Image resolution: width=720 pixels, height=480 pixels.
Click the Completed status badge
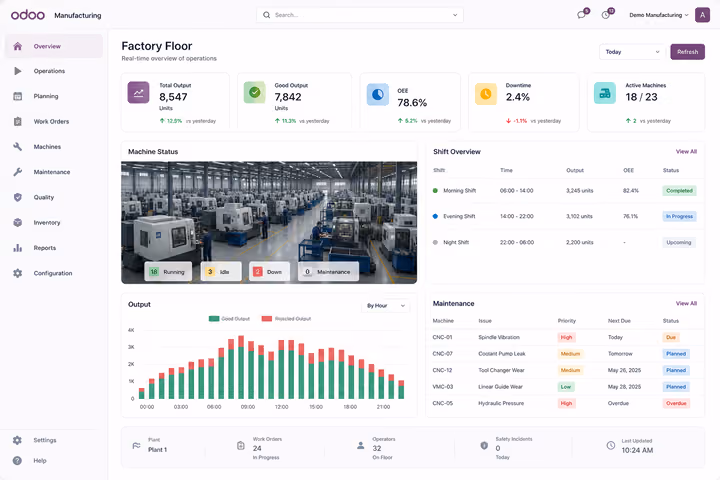point(679,191)
